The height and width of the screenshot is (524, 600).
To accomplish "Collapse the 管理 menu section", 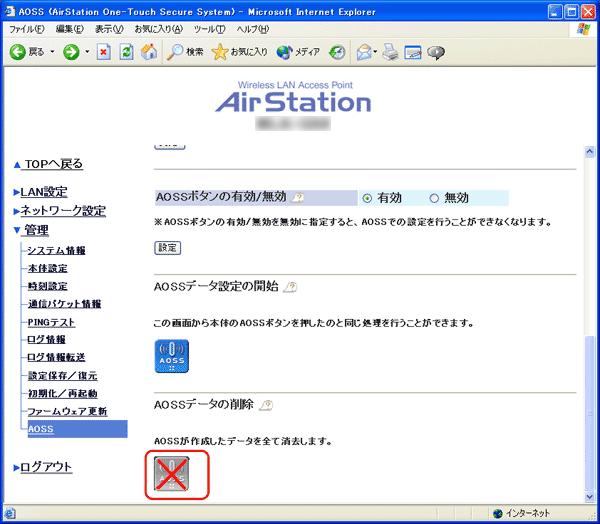I will click(31, 230).
